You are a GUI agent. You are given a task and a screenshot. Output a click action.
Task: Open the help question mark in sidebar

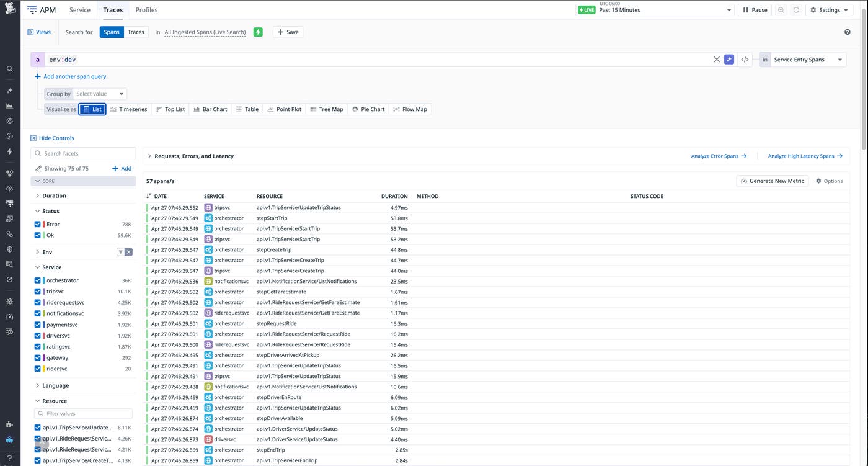click(x=9, y=458)
